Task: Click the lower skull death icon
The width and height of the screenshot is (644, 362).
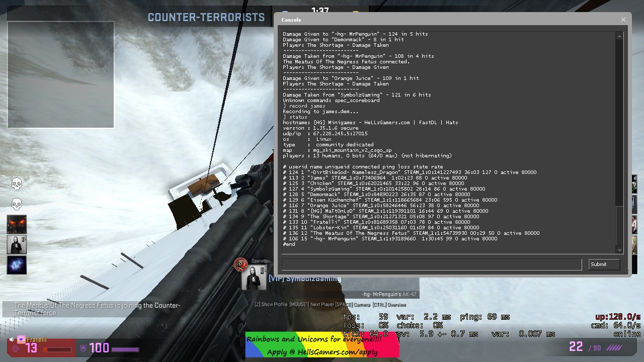Action: point(17,204)
